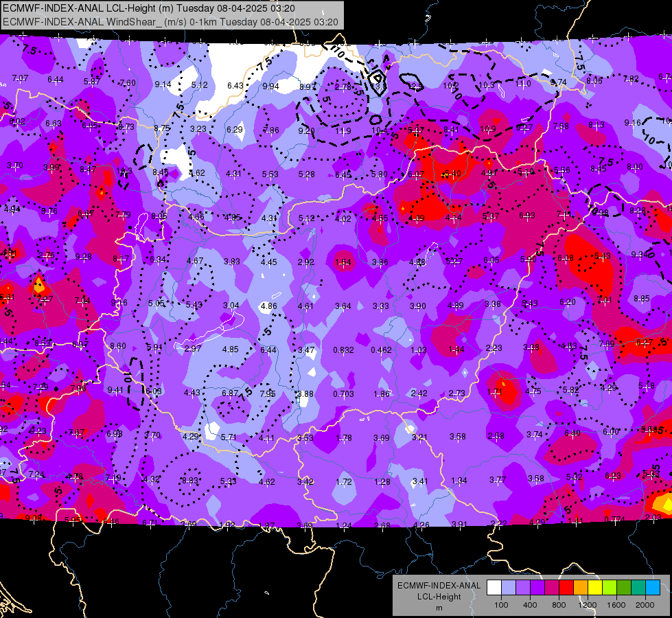Click the 8.00 wind shear value
This screenshot has width=672, height=618.
pyautogui.click(x=635, y=167)
